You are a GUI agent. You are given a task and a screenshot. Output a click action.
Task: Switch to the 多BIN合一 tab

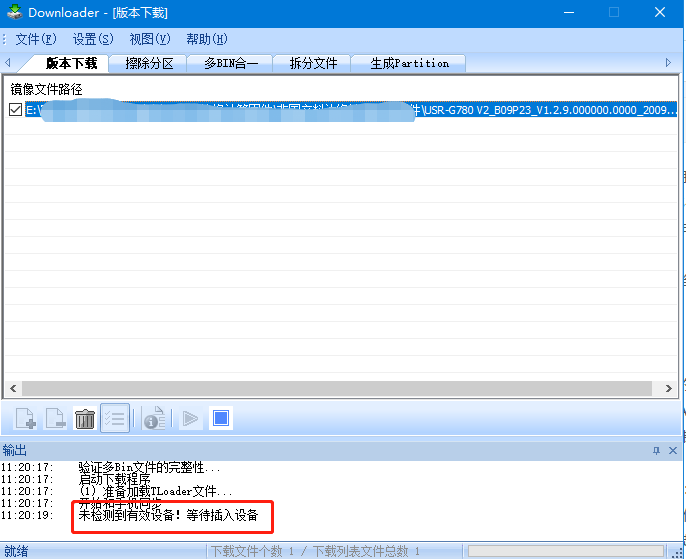pyautogui.click(x=230, y=63)
